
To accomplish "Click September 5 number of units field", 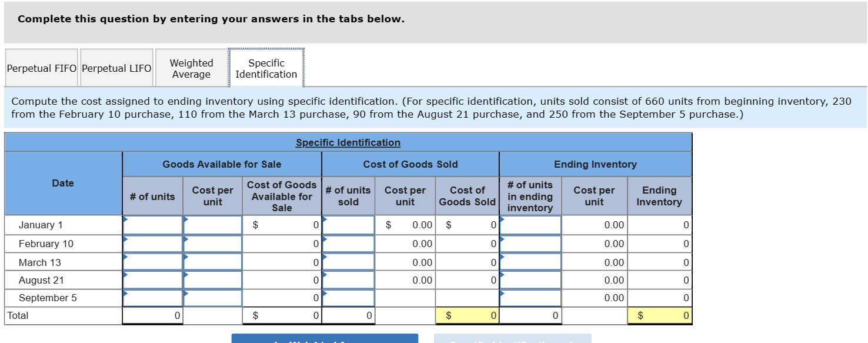I will point(152,298).
